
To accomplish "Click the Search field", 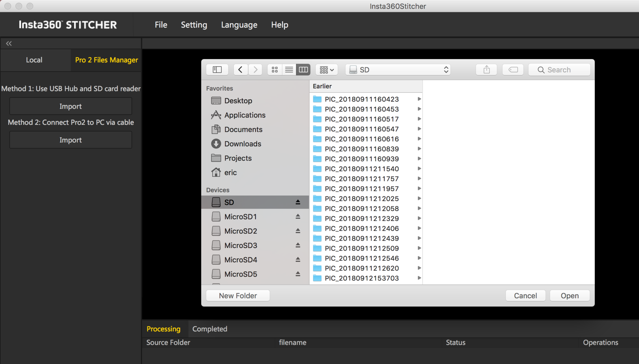I will coord(559,70).
